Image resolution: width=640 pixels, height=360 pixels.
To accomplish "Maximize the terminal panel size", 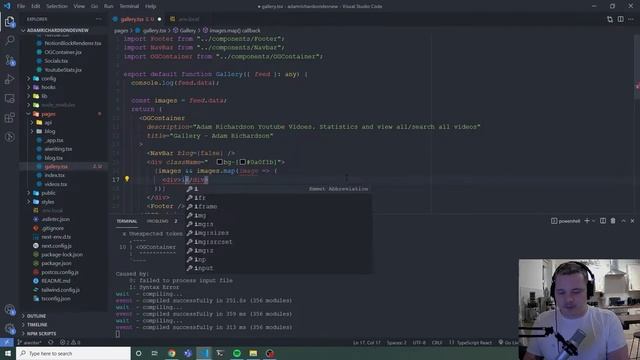I will point(623,221).
